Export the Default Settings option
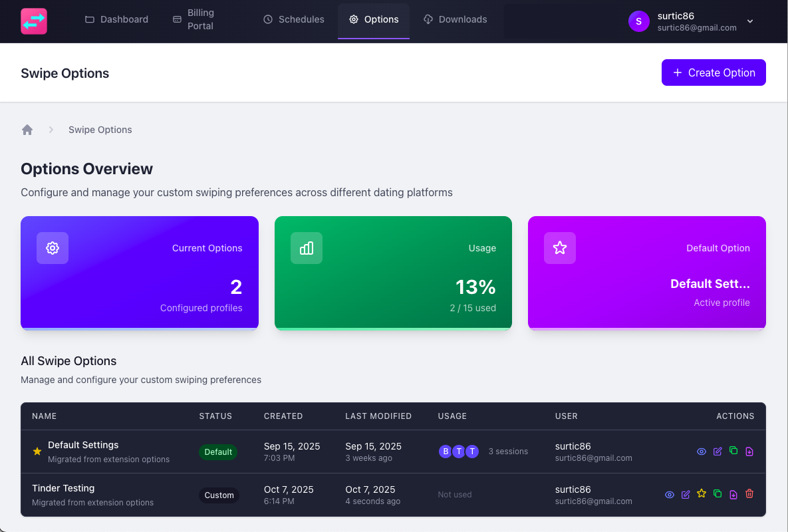Image resolution: width=788 pixels, height=532 pixels. (749, 452)
